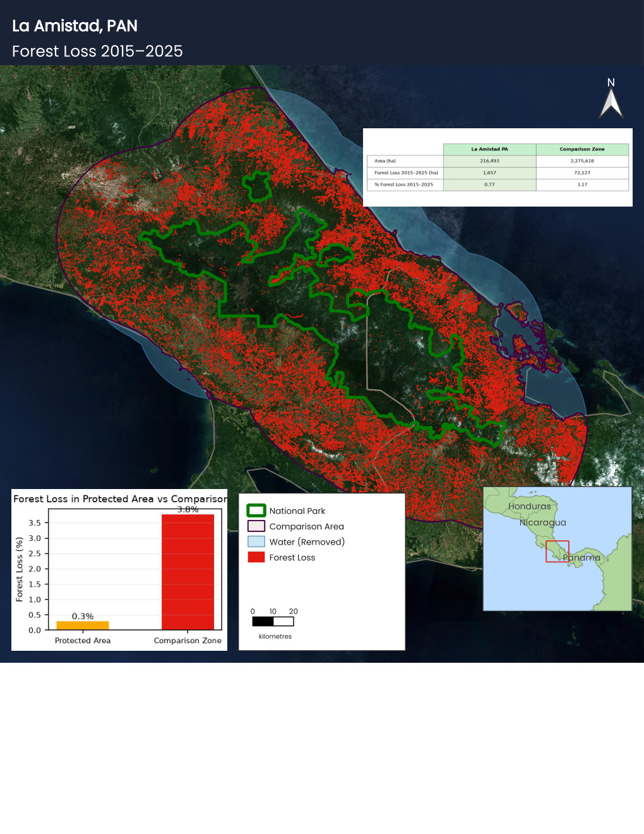
Task: Click the green National Park legend symbol
Action: 256,511
